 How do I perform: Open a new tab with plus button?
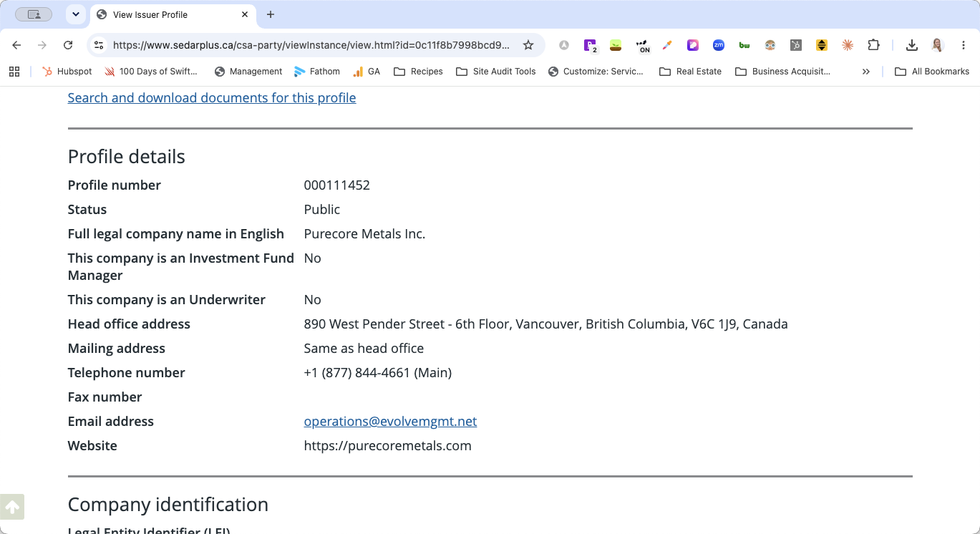271,14
